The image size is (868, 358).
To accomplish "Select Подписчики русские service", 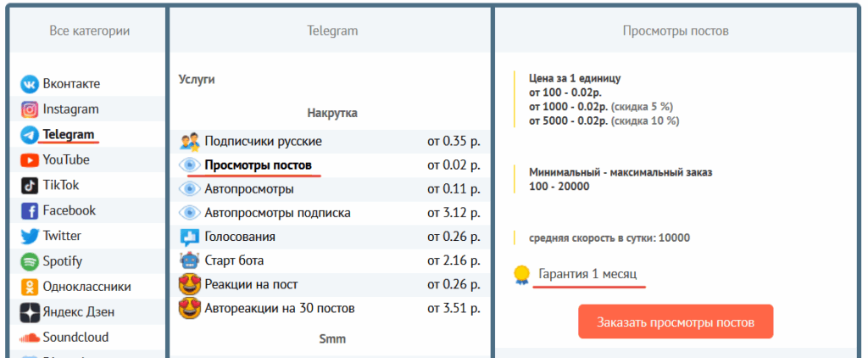I will click(x=263, y=142).
